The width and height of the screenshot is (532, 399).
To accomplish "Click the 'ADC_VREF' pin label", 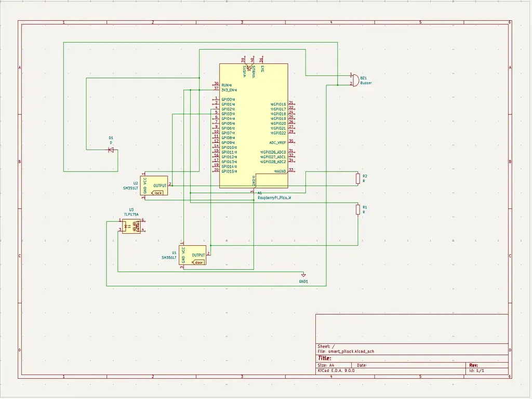I will 277,143.
